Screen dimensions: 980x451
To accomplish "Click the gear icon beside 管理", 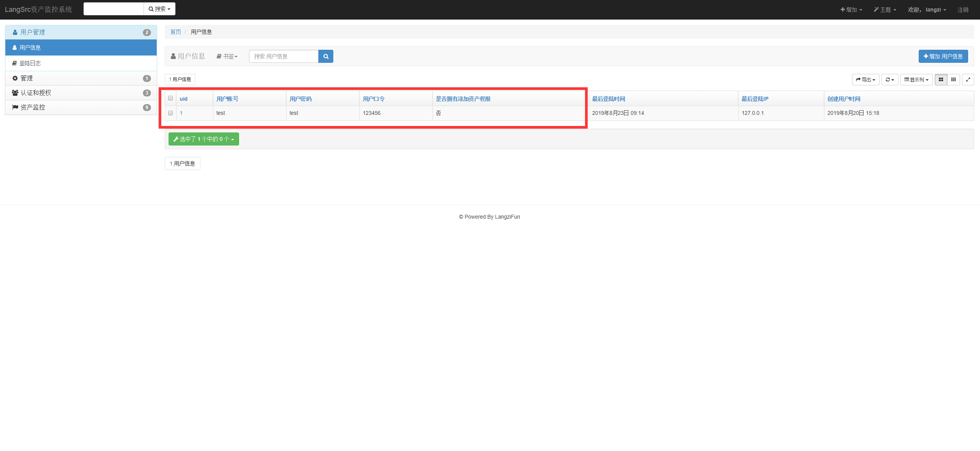I will [x=15, y=78].
